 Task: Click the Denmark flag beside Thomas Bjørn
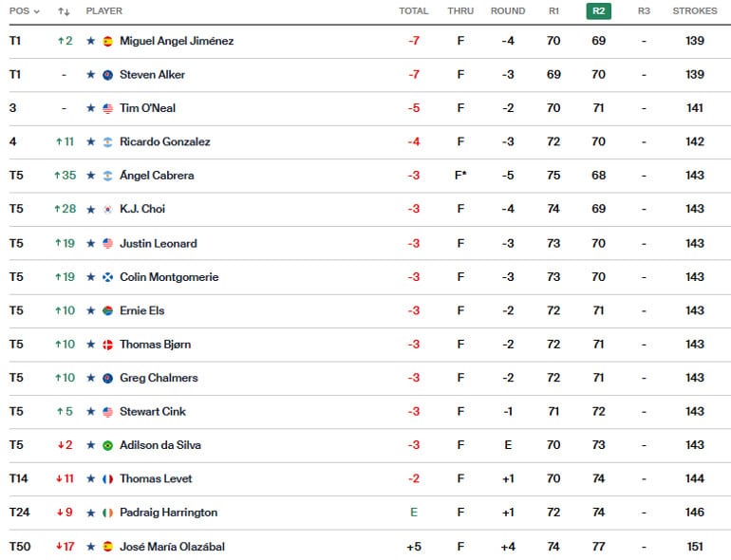click(107, 345)
